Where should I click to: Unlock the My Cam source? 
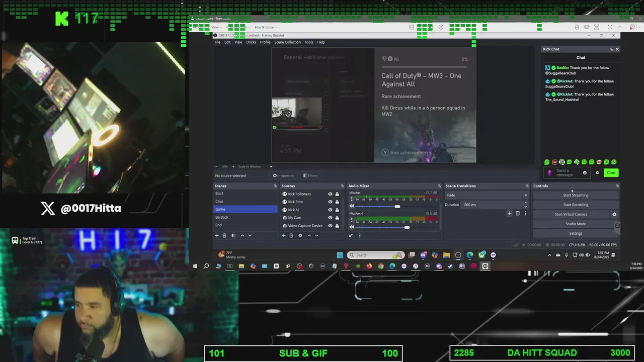337,218
